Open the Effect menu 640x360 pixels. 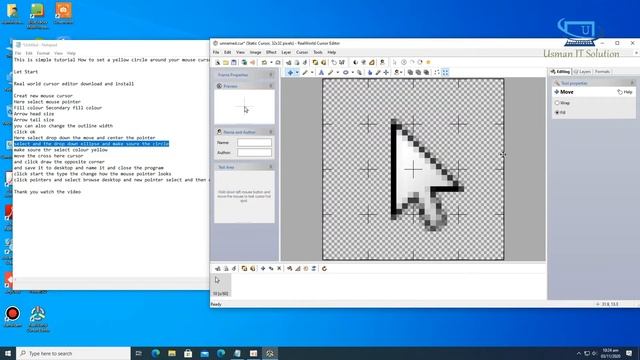pos(271,52)
